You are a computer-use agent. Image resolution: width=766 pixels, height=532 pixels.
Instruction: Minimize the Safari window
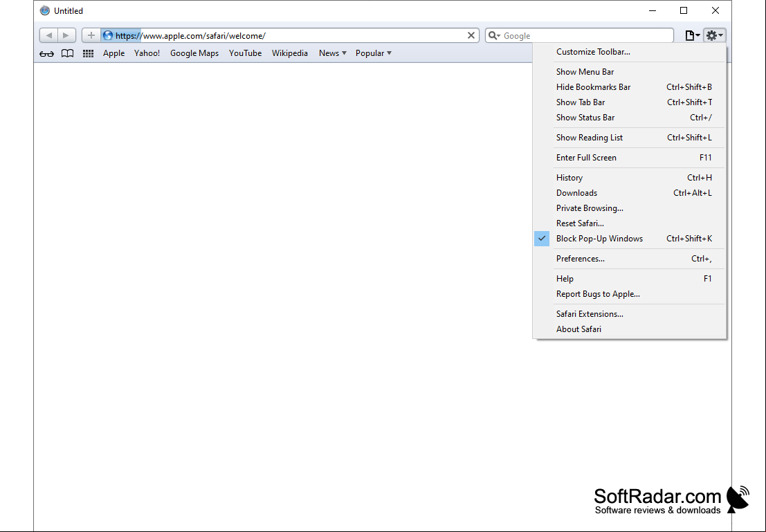653,11
